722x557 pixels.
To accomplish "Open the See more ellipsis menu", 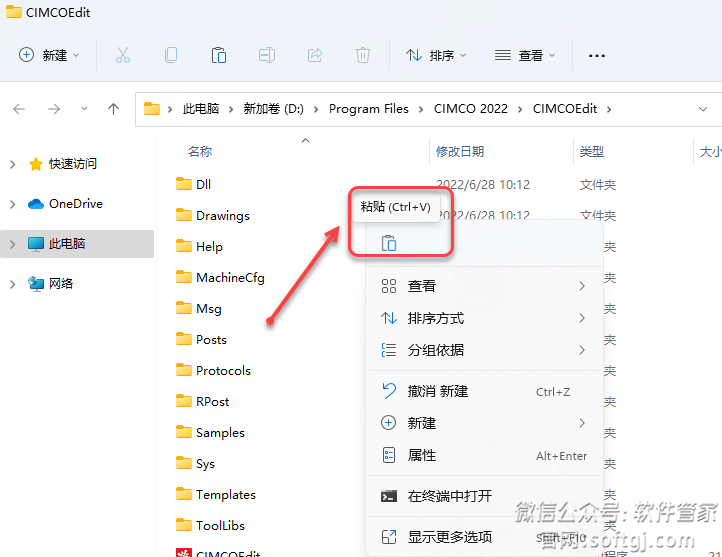I will coord(597,56).
